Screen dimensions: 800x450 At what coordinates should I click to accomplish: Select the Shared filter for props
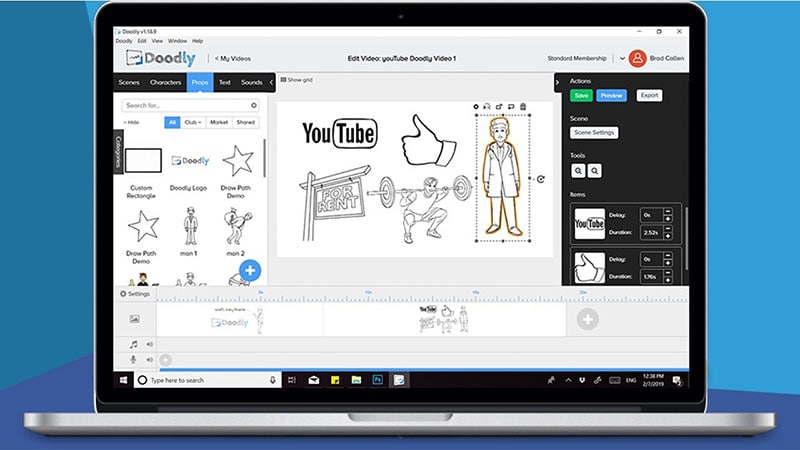click(x=245, y=122)
